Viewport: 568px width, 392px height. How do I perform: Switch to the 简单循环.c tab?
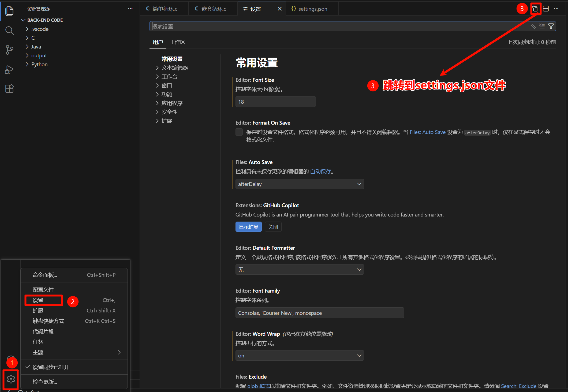point(163,9)
